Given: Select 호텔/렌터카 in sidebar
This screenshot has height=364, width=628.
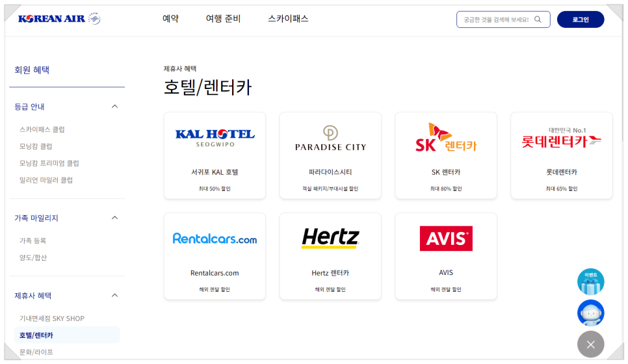Looking at the screenshot, I should pyautogui.click(x=67, y=335).
